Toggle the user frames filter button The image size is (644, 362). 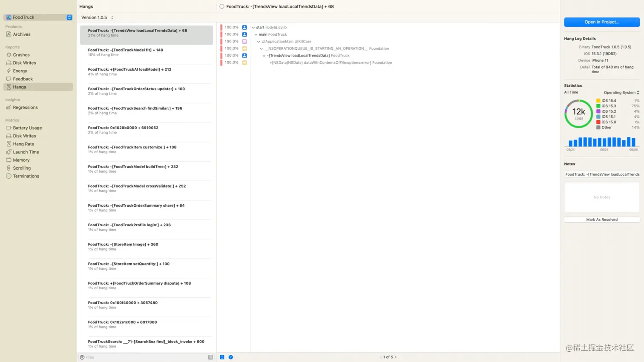coord(222,357)
